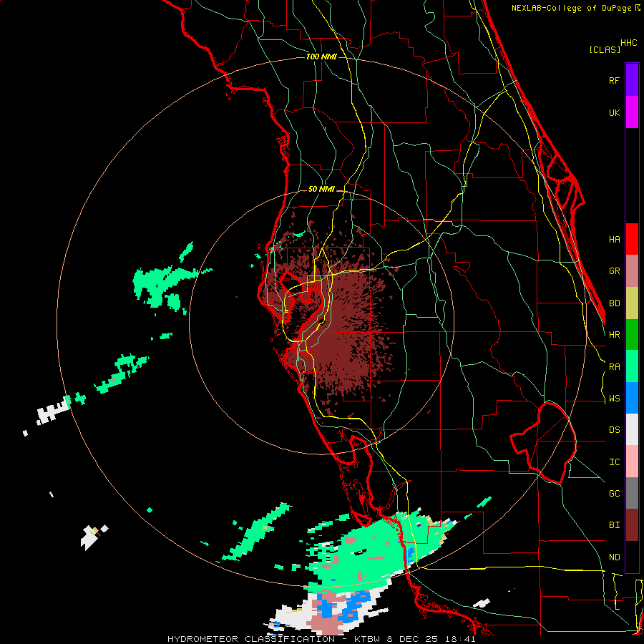Click the 'BI' legend label
Viewport: 644px width, 644px height.
point(615,525)
